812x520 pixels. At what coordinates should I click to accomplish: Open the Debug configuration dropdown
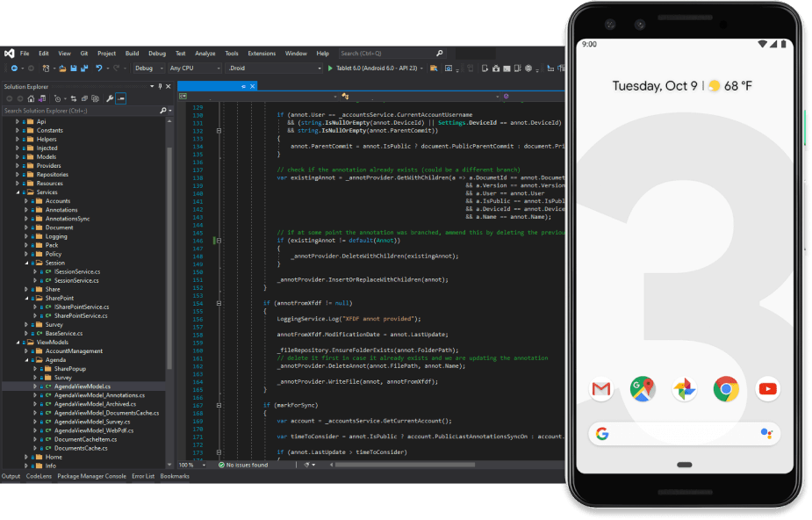(147, 68)
